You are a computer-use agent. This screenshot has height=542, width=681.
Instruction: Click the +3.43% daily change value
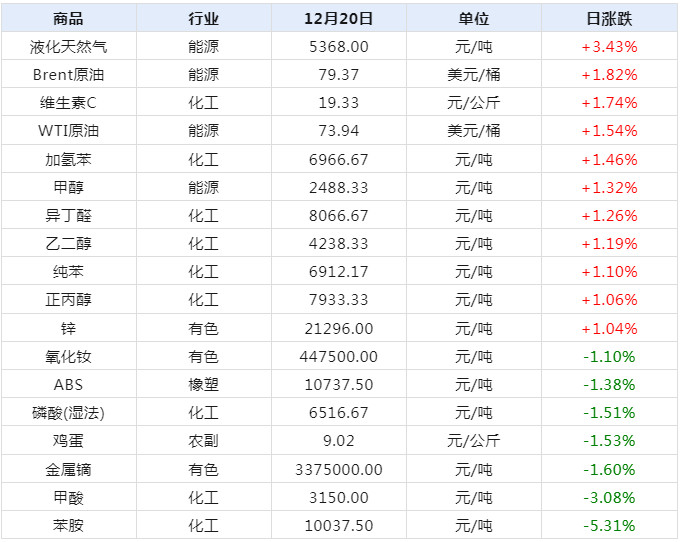point(609,46)
